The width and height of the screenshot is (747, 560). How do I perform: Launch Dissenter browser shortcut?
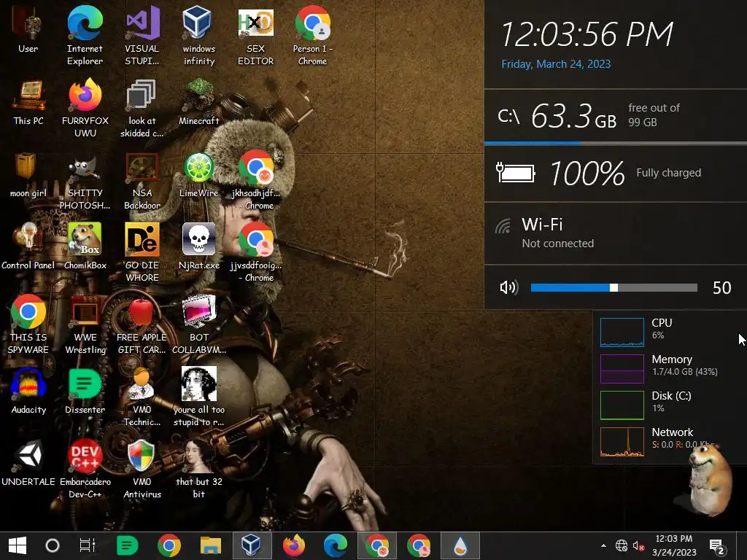85,391
